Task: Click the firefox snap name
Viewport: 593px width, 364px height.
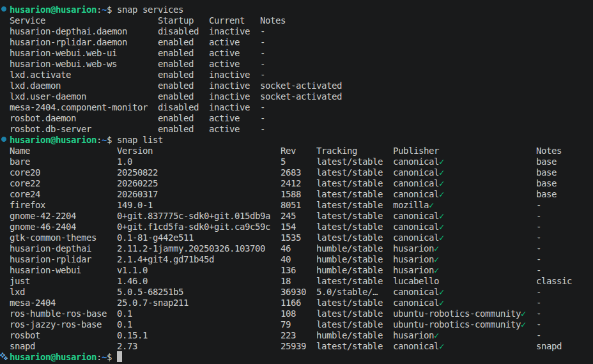Action: [27, 206]
